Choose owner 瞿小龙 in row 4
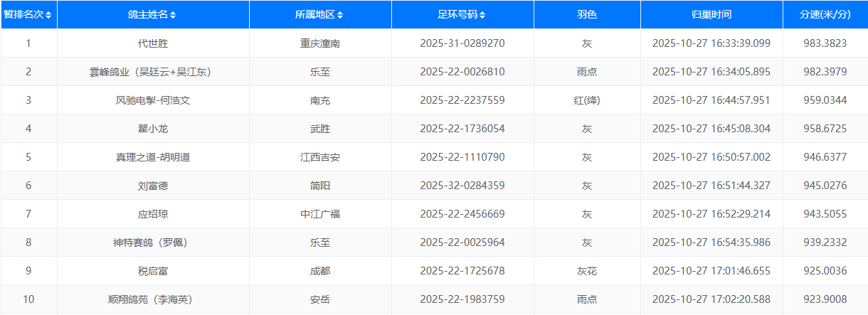The width and height of the screenshot is (868, 315). [153, 129]
